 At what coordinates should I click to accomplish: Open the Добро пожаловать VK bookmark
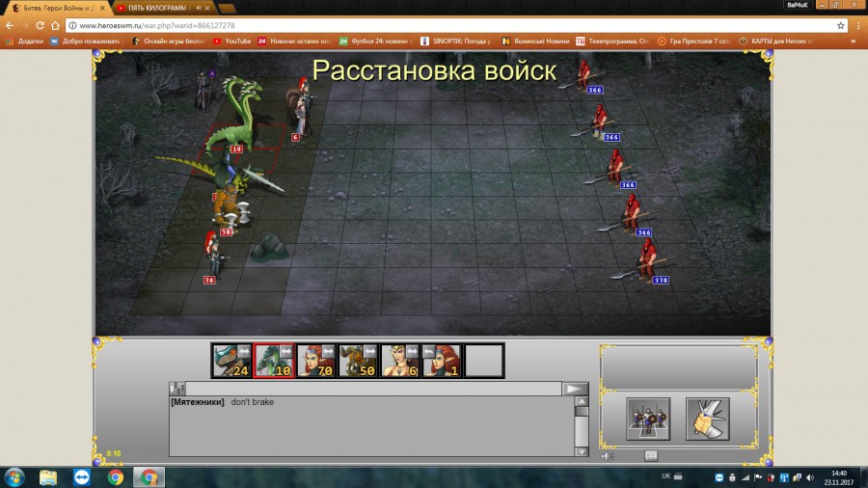[85, 41]
